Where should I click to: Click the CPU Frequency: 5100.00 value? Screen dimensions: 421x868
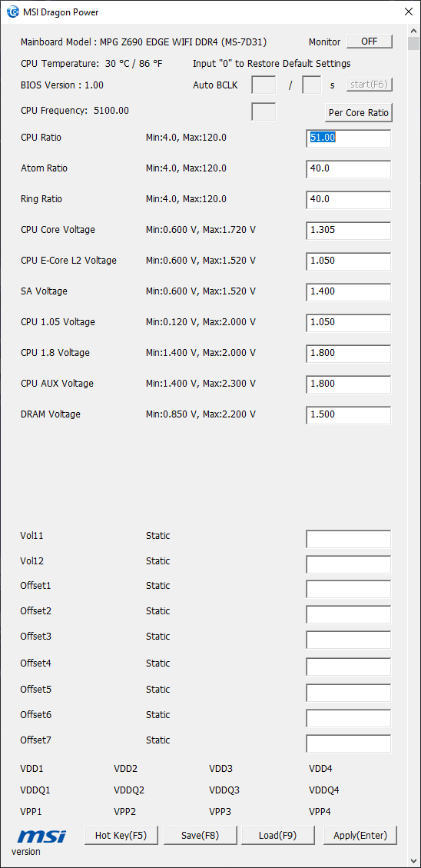tap(75, 111)
